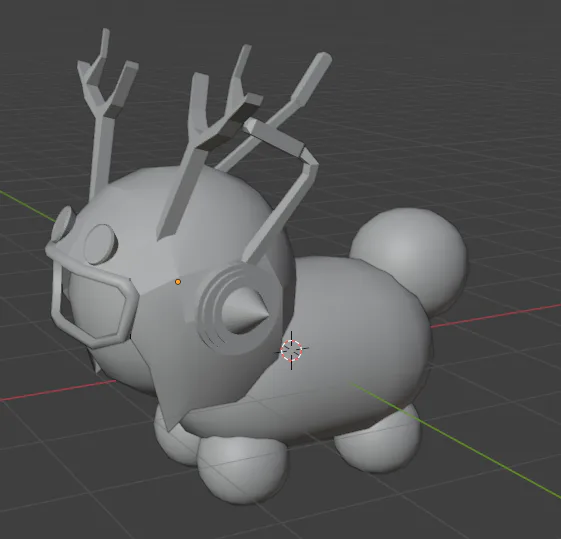Click the 3D cursor crosshair
The height and width of the screenshot is (539, 561).
(x=291, y=350)
